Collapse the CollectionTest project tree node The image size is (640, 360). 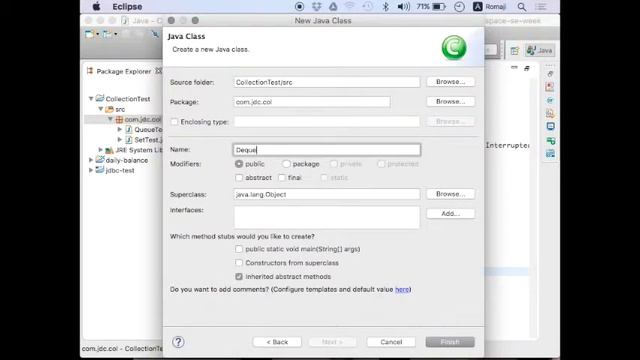point(91,98)
